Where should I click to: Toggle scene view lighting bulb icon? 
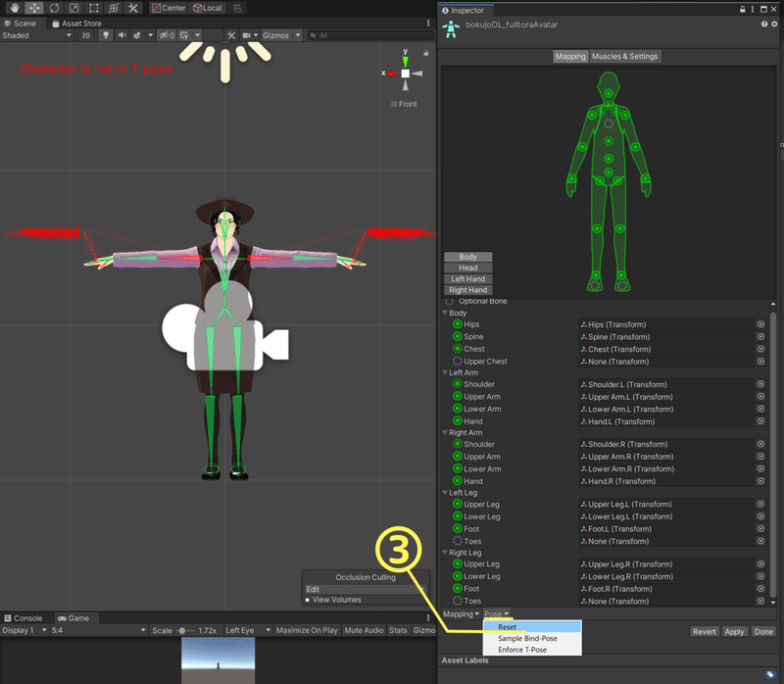click(104, 35)
